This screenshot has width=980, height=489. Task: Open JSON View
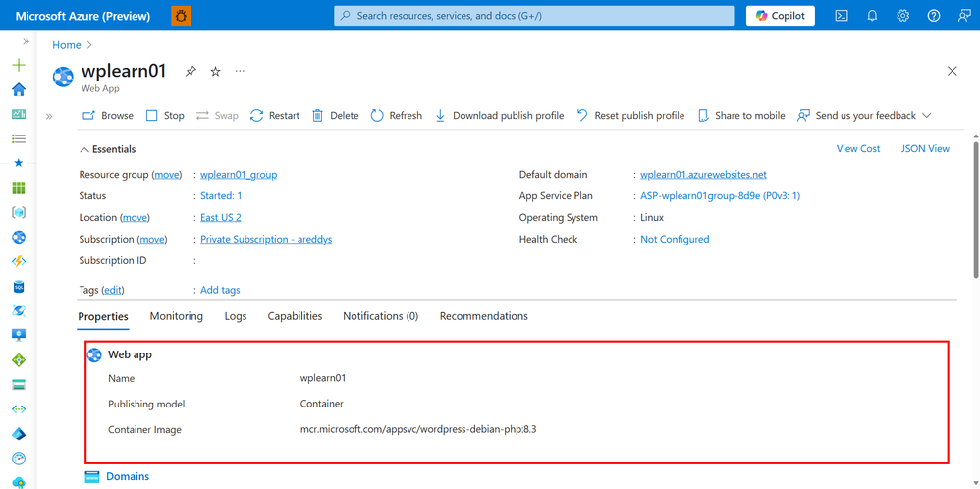point(925,149)
